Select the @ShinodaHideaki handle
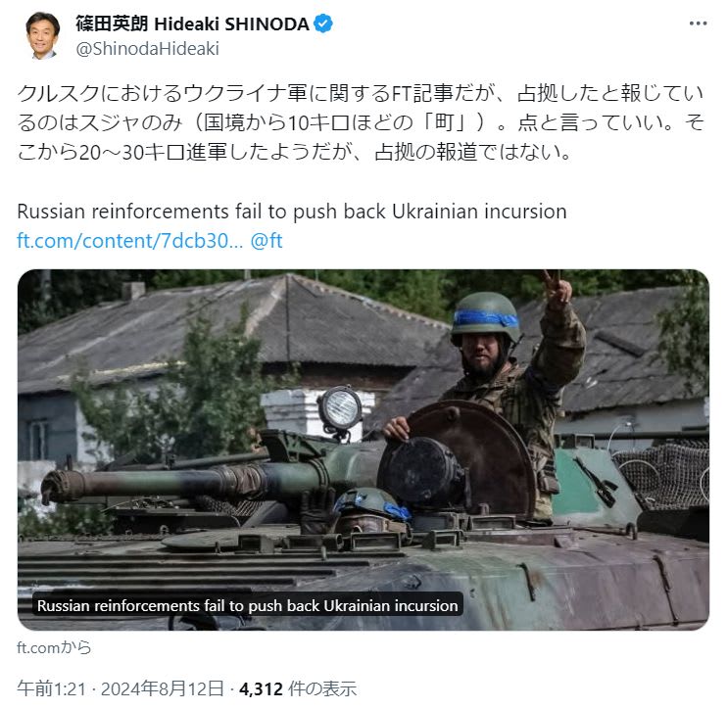Image resolution: width=728 pixels, height=710 pixels. point(147,49)
